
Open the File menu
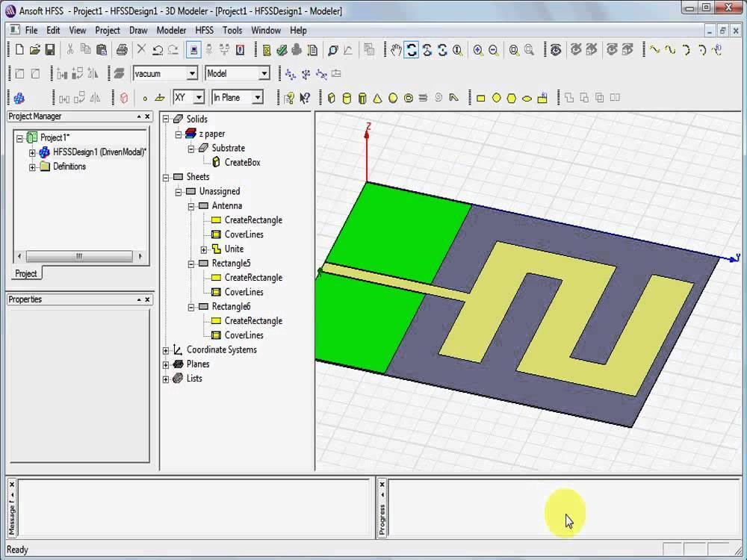click(31, 31)
